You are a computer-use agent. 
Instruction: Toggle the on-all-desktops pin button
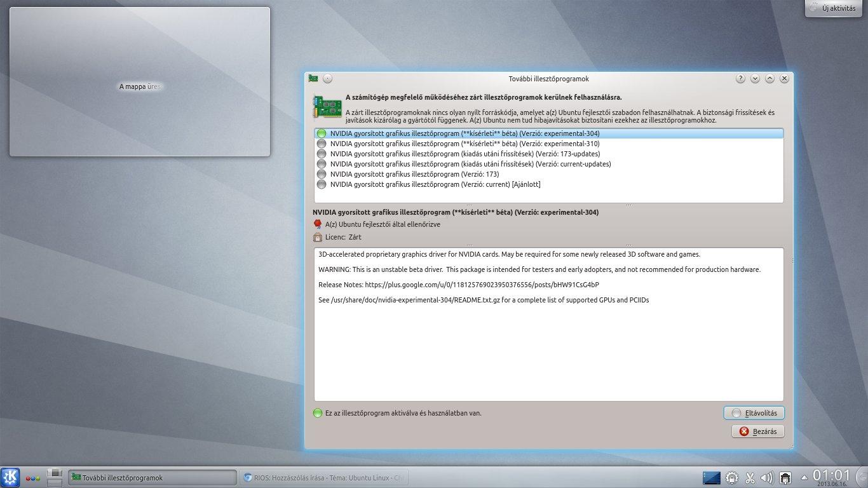pos(327,79)
